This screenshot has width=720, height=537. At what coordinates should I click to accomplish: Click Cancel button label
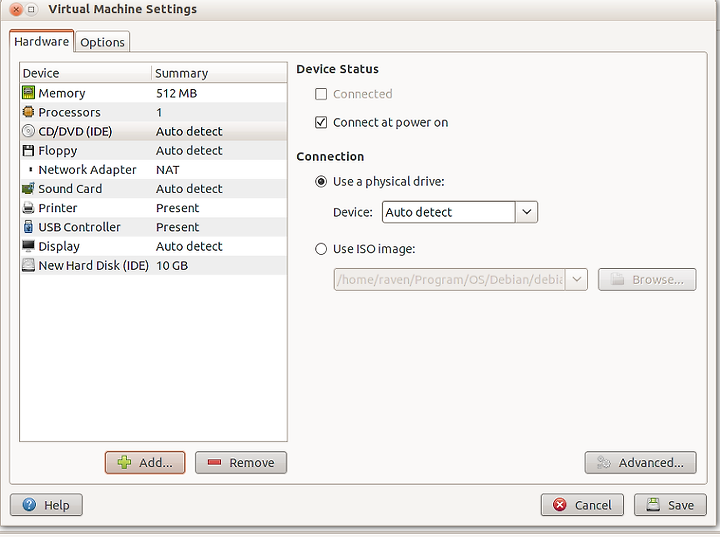click(593, 505)
